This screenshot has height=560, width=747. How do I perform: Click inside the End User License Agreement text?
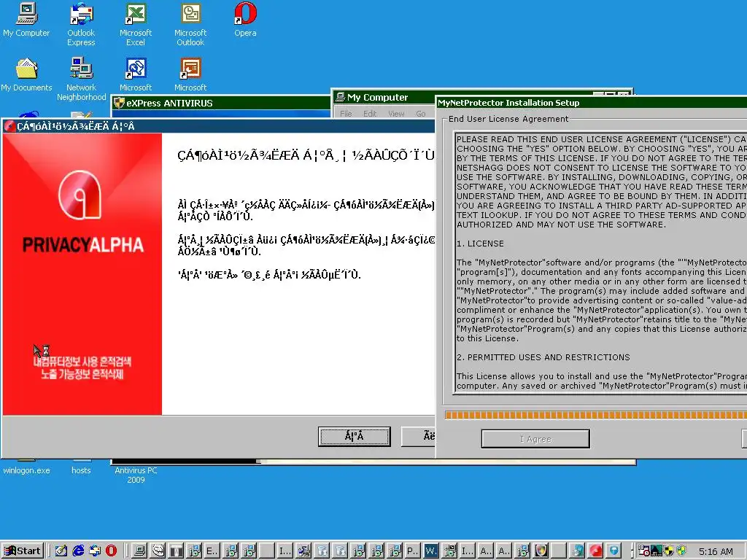coord(601,262)
